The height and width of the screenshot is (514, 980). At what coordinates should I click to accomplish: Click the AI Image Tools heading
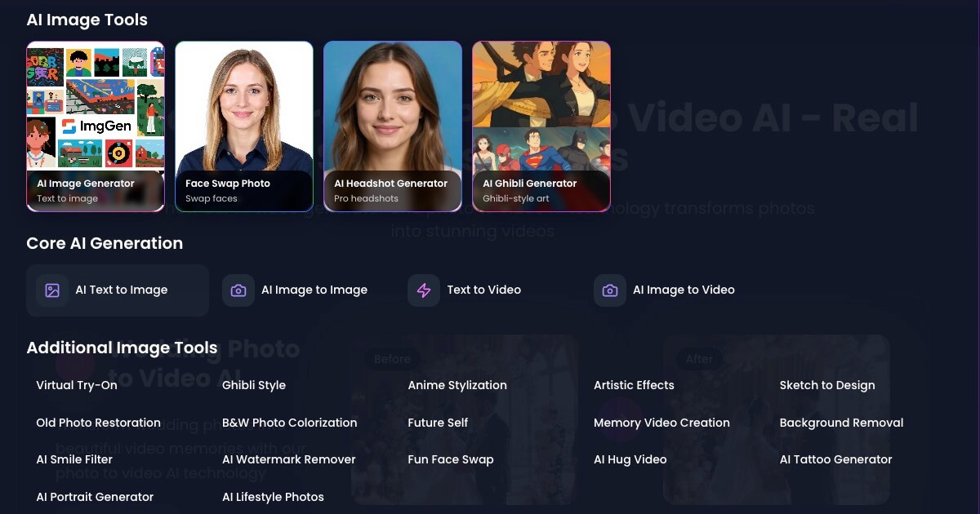point(87,20)
